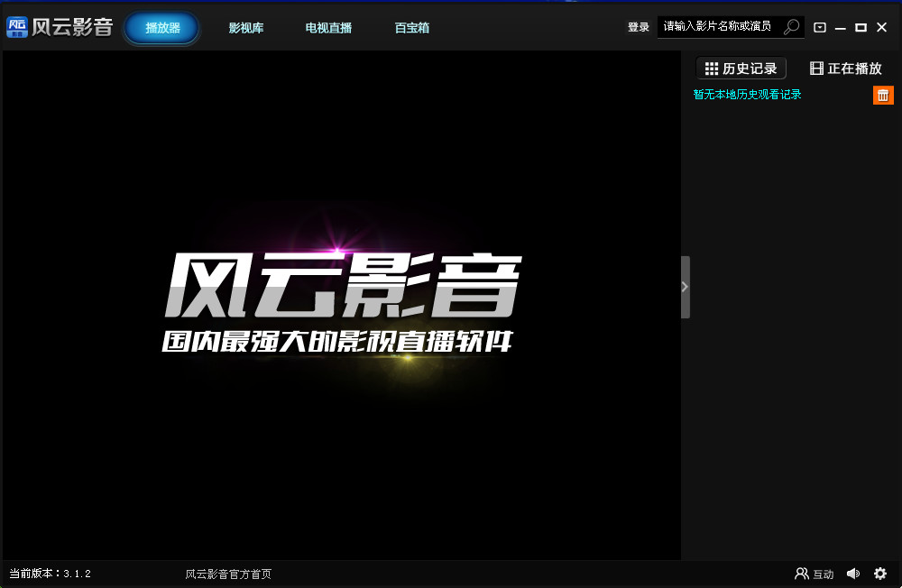
Task: Mute playback via the volume icon
Action: click(853, 573)
